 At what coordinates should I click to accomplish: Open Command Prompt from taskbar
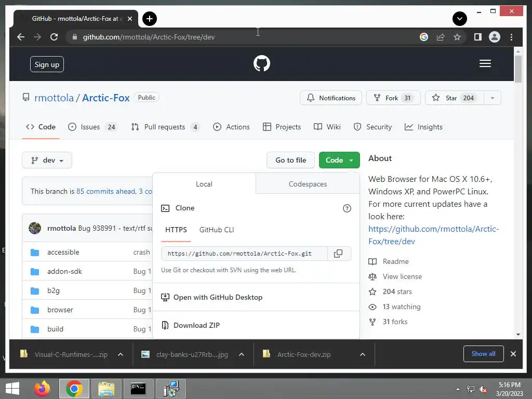pyautogui.click(x=138, y=389)
